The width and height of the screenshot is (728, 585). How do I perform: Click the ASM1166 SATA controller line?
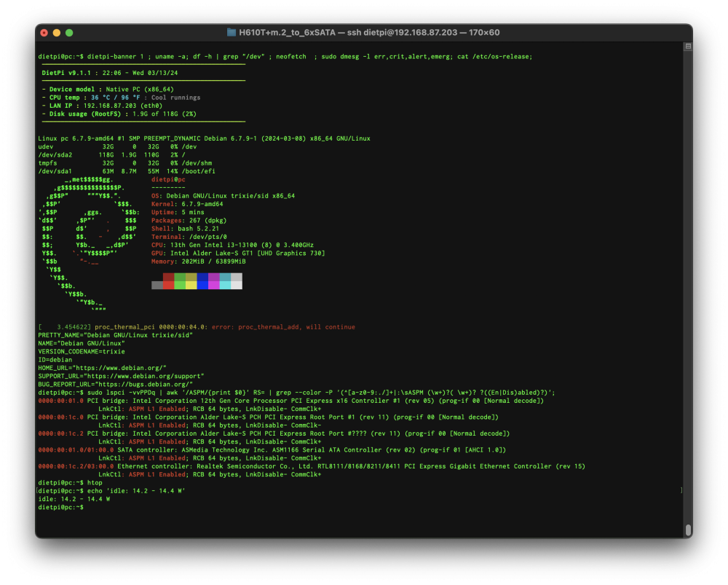pos(272,449)
